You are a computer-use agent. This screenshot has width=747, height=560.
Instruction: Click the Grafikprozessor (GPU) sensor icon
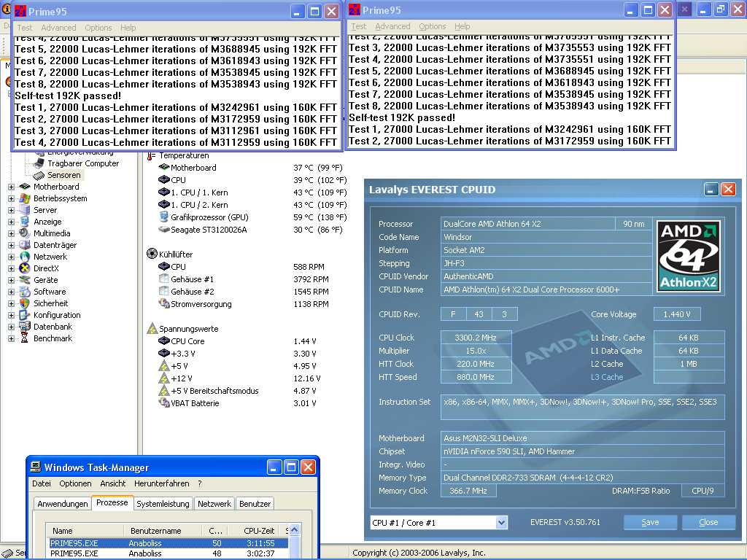[164, 217]
